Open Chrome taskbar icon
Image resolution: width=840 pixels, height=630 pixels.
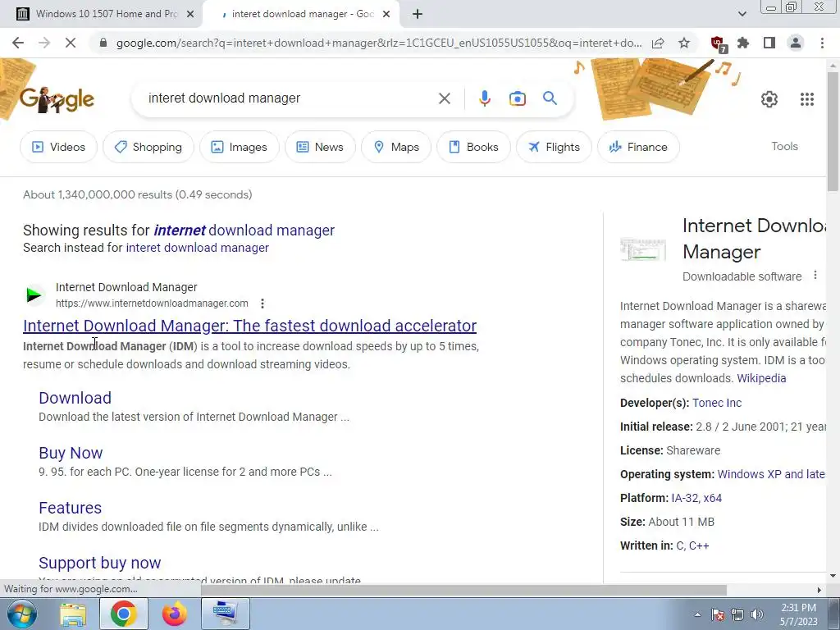(124, 614)
